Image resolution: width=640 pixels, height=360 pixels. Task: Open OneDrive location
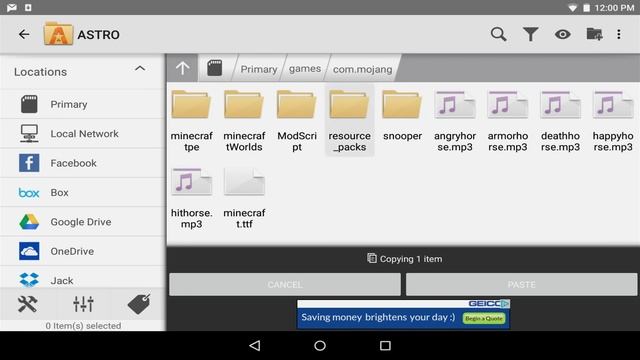[x=83, y=251]
